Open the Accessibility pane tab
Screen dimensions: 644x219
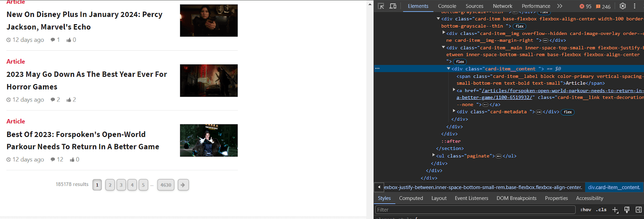tap(589, 198)
